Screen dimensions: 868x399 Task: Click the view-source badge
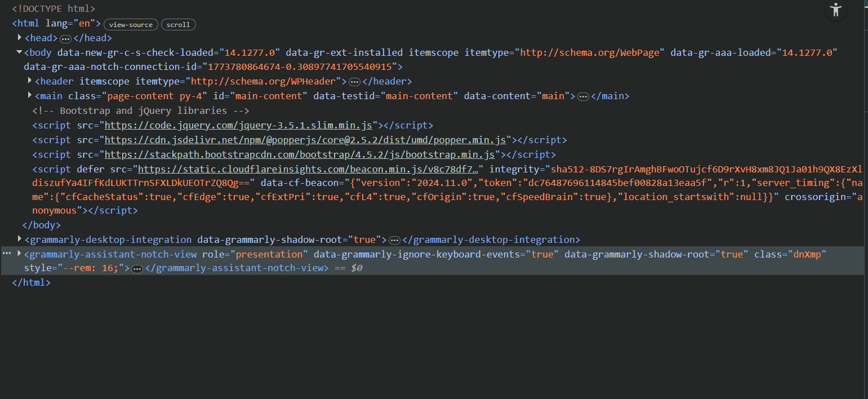(131, 25)
